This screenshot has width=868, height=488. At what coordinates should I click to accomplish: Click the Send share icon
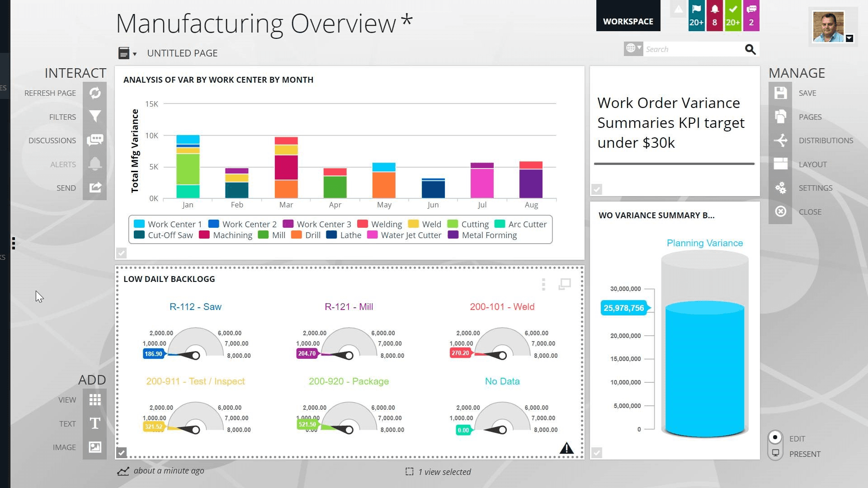click(x=95, y=188)
